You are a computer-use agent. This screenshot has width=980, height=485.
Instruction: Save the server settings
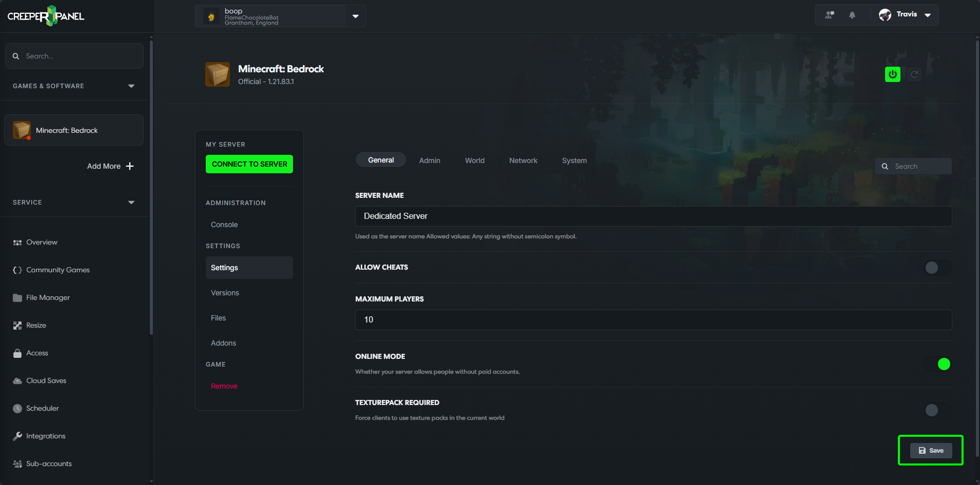(x=931, y=450)
